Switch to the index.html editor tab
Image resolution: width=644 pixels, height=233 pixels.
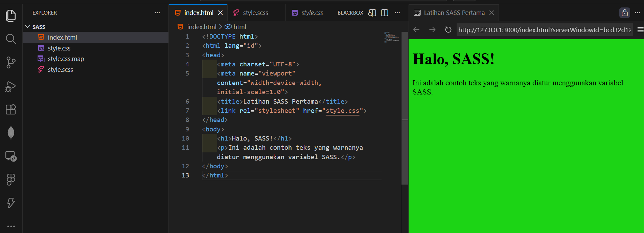[199, 13]
